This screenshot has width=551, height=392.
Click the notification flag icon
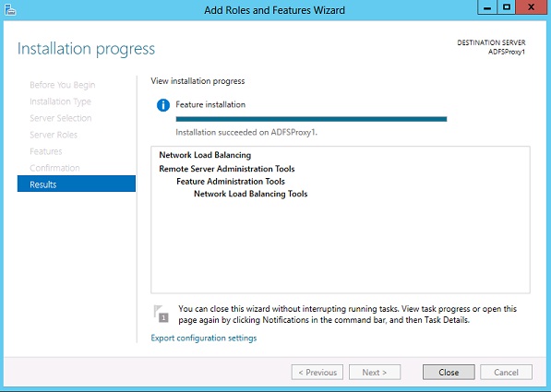[x=162, y=314]
